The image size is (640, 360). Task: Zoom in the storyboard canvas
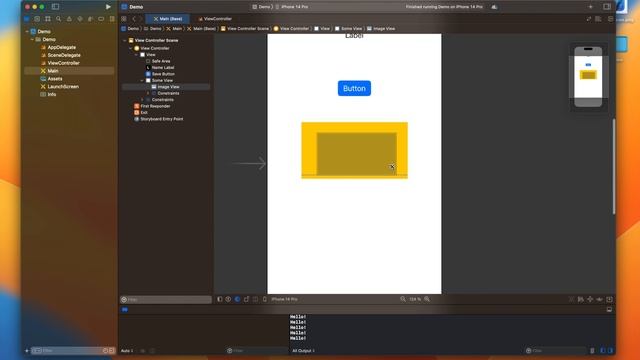click(427, 299)
